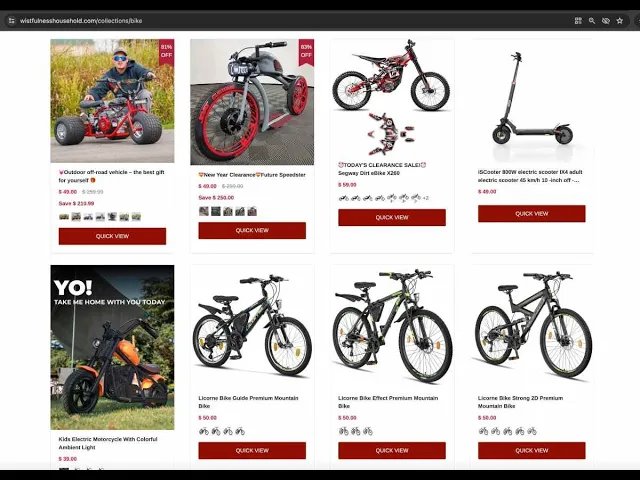The image size is (640, 480).
Task: Select first color variant of off-road vehicle
Action: [x=64, y=217]
